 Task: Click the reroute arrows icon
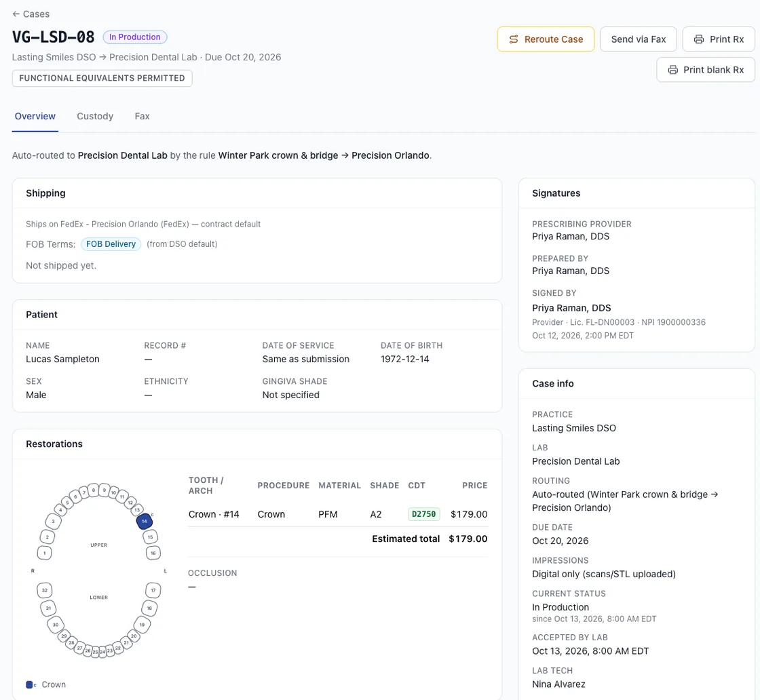[514, 39]
